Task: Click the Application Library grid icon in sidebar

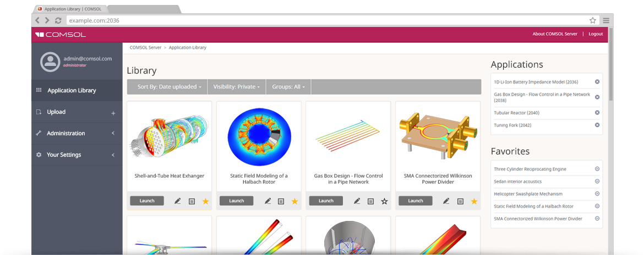Action: [39, 90]
